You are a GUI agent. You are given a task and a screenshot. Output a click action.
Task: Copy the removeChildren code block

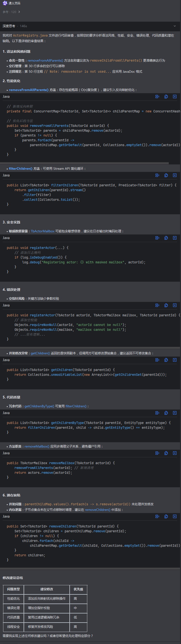(166, 516)
